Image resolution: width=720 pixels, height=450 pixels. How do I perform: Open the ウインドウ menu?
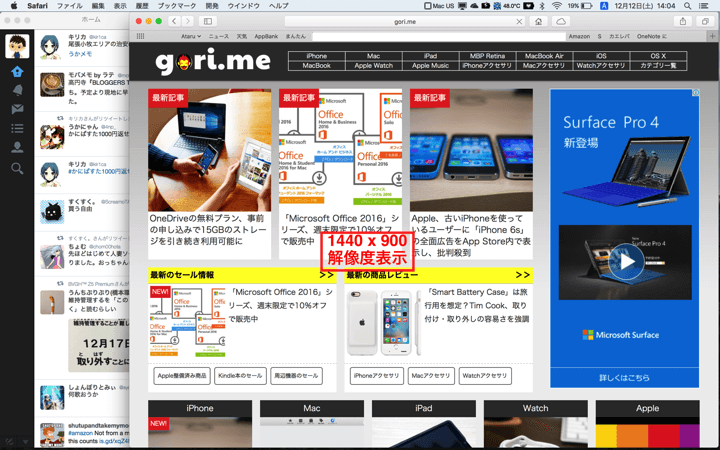pos(243,6)
